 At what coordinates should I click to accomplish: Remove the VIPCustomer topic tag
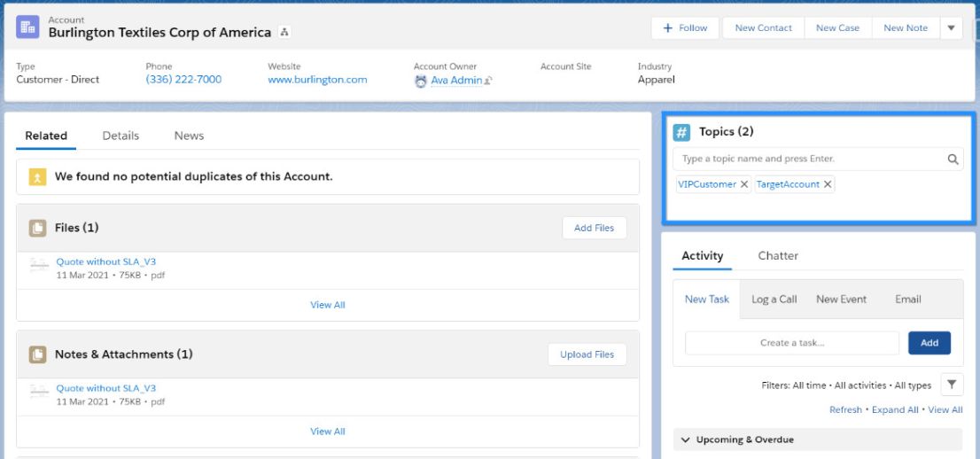(744, 184)
